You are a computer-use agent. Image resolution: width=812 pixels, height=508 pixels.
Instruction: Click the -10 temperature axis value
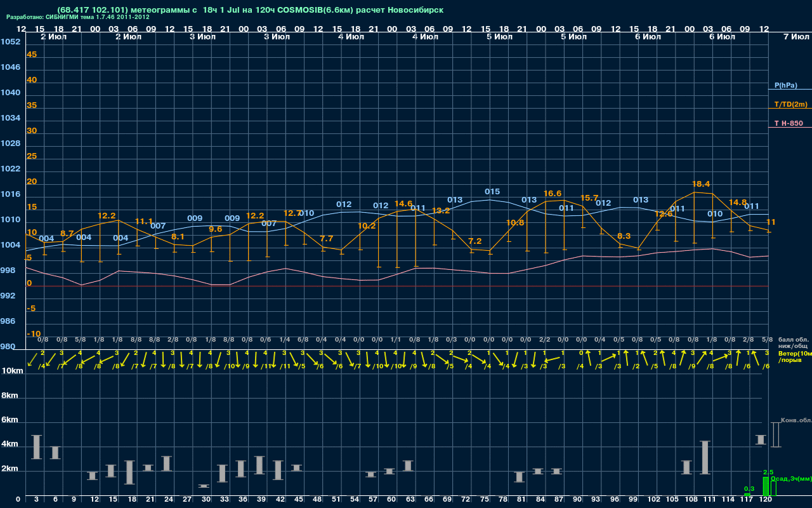[x=34, y=334]
